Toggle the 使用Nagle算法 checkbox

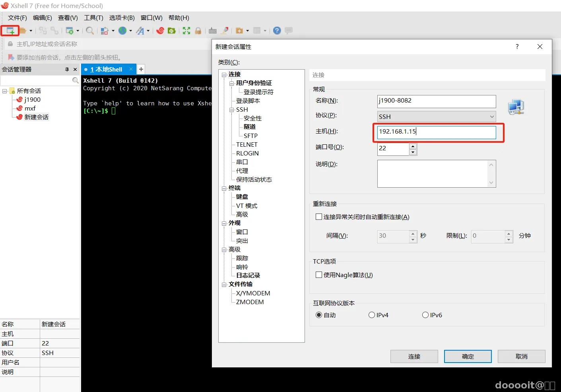click(318, 275)
